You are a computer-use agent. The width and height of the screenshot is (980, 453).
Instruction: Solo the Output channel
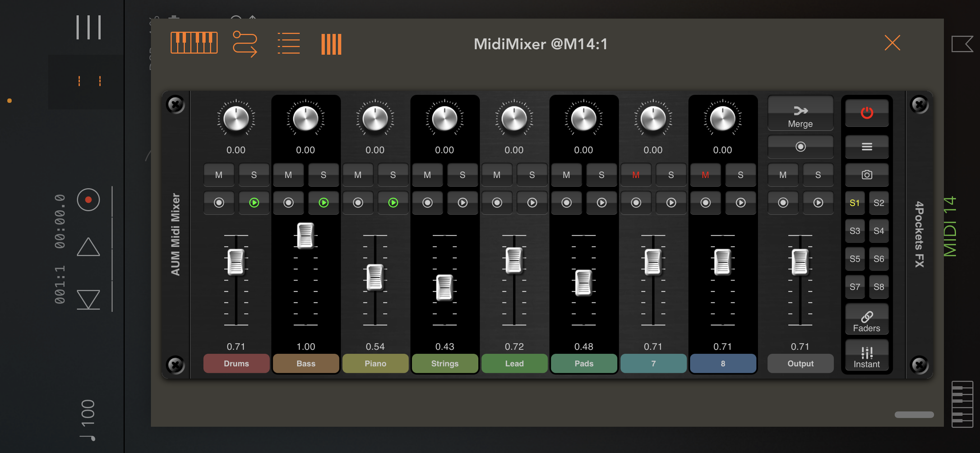(x=818, y=175)
